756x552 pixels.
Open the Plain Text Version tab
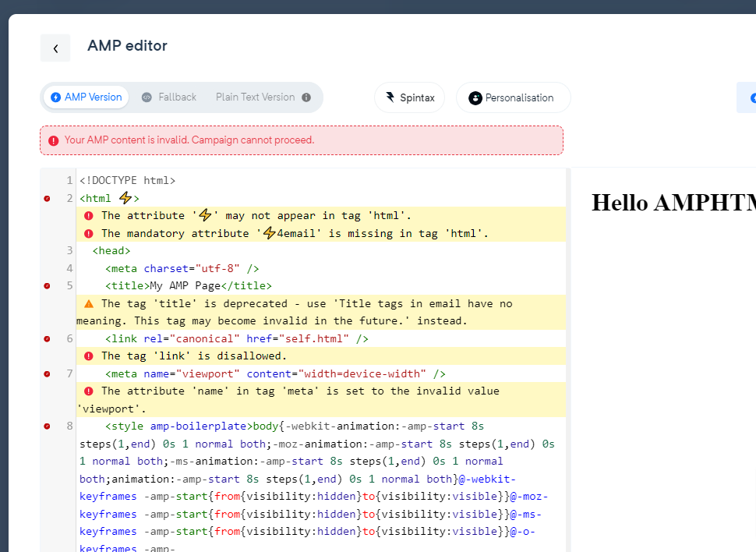[x=255, y=97]
